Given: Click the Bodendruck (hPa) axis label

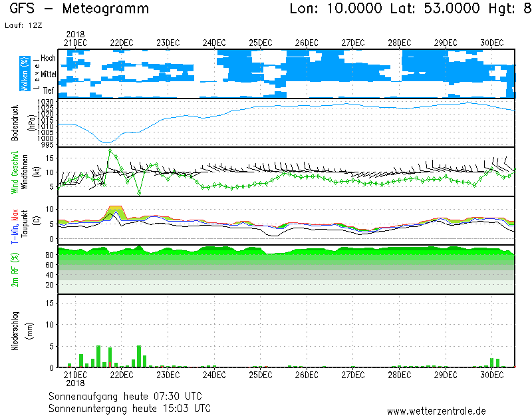Looking at the screenshot, I should (21, 122).
